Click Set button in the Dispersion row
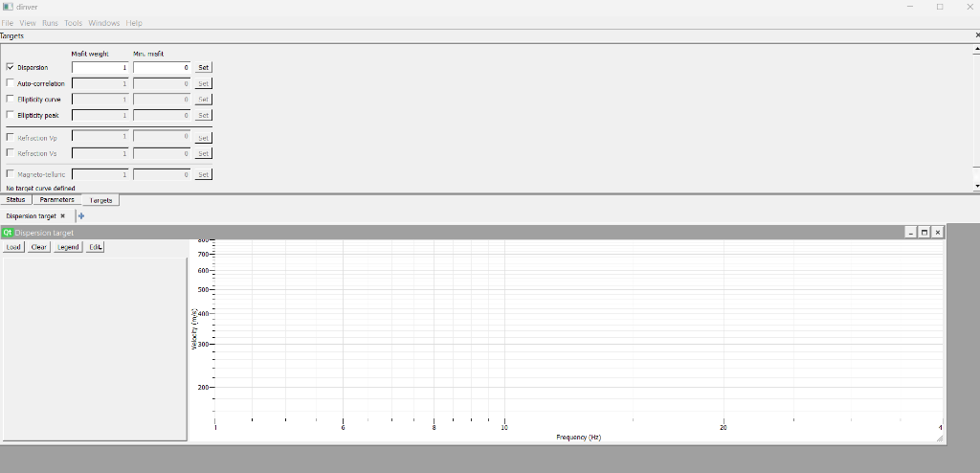This screenshot has height=473, width=980. (x=203, y=68)
